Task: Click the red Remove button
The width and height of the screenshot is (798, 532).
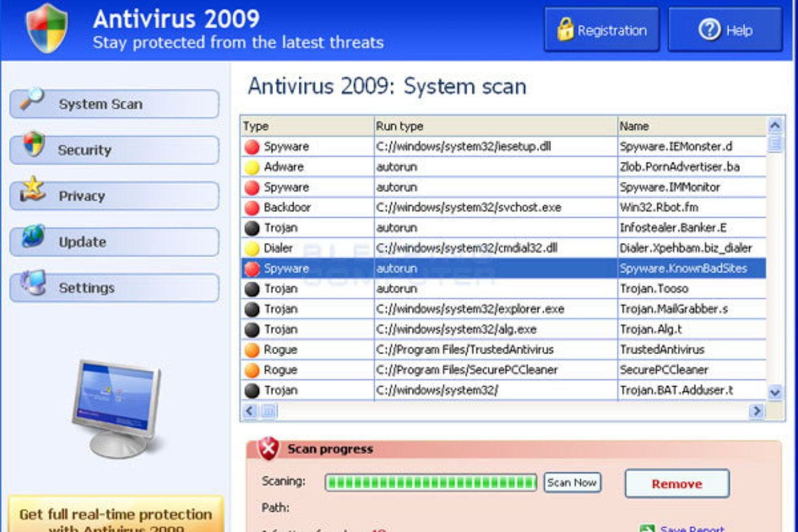Action: coord(677,484)
